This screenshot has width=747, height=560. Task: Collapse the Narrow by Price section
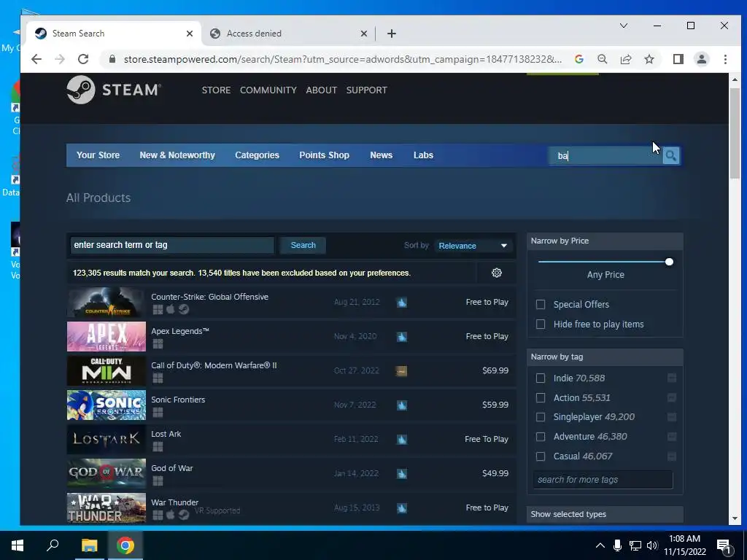[x=605, y=241]
